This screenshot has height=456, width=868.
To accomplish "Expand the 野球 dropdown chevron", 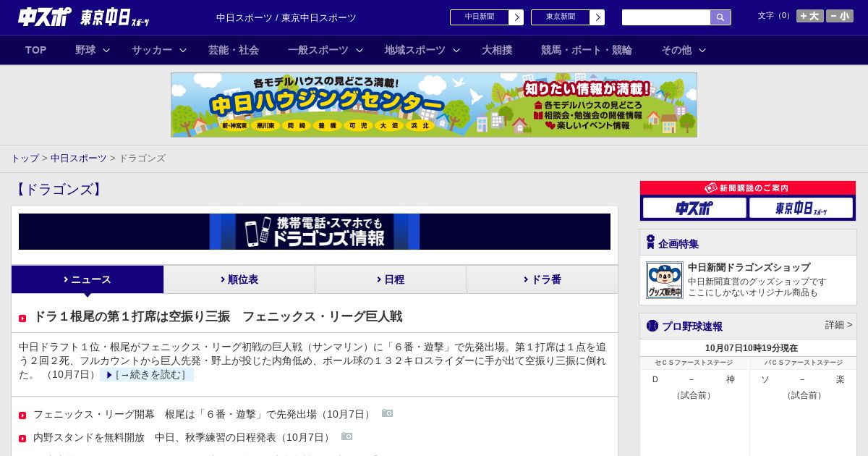I will tap(106, 50).
